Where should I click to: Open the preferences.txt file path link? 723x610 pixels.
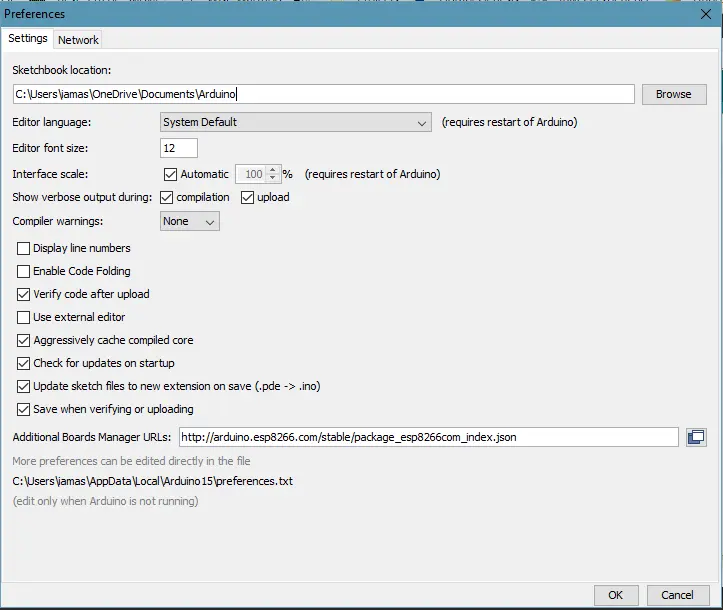[x=153, y=481]
